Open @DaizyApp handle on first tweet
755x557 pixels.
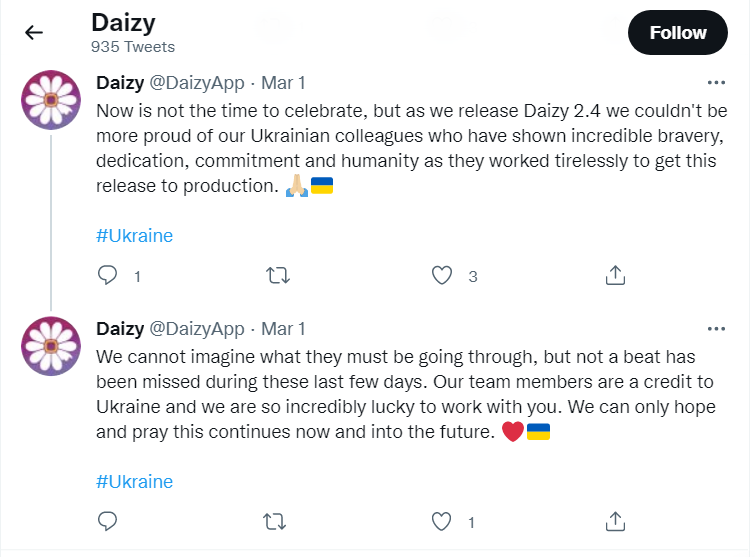pyautogui.click(x=196, y=82)
